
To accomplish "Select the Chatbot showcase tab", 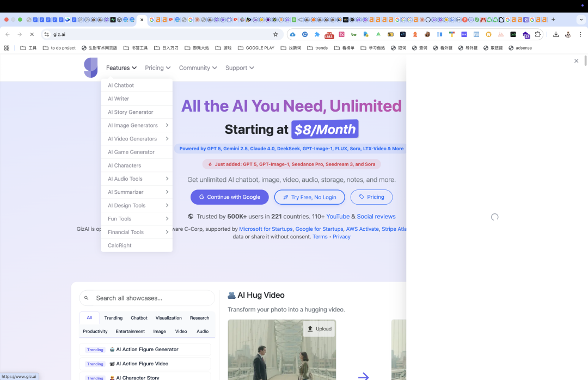I will 139,318.
